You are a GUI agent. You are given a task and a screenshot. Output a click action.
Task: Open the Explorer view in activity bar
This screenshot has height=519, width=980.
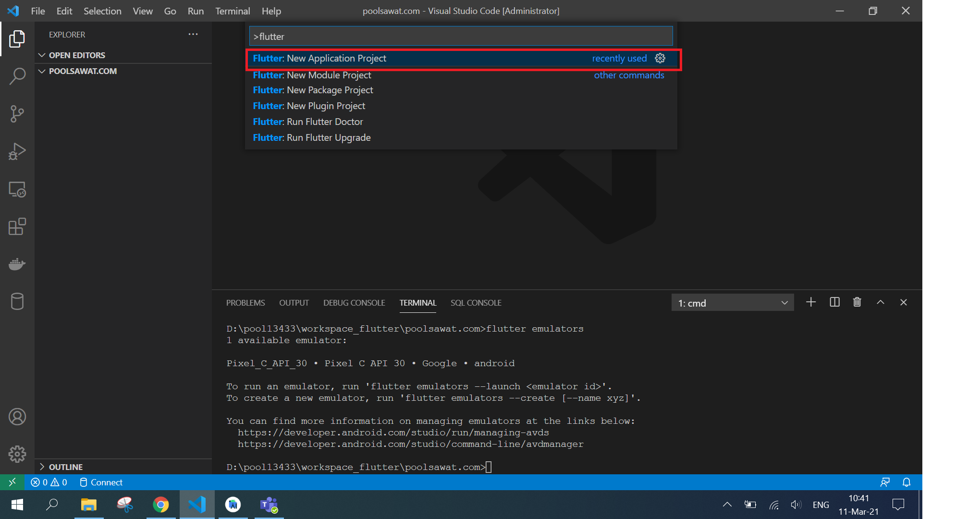[x=17, y=39]
